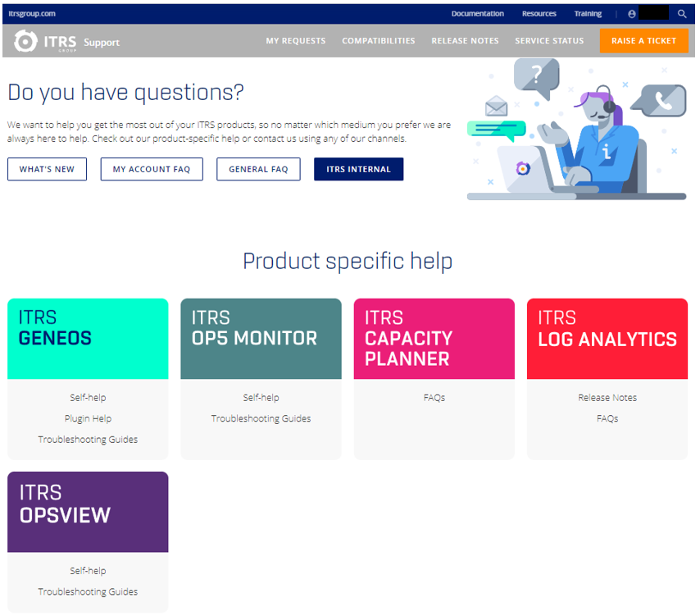Open the ITRS Opsview product card

[88, 512]
